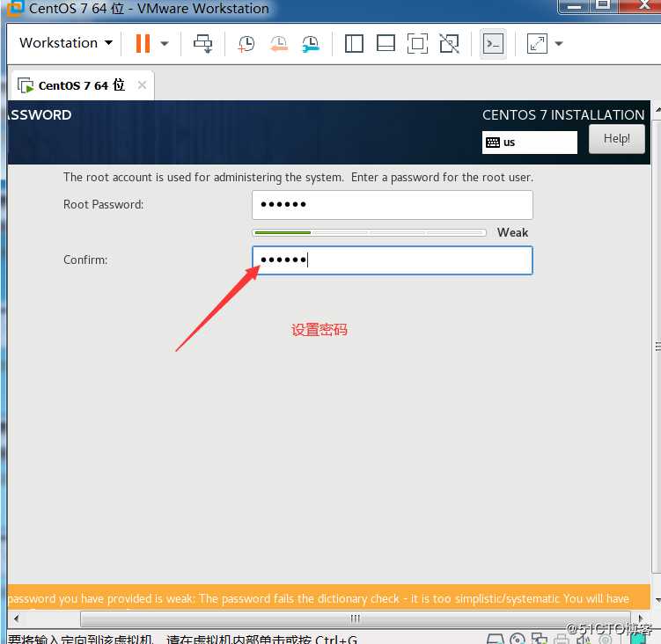Screen dimensions: 661x644
Task: Expand stretch display options arrow
Action: (559, 43)
